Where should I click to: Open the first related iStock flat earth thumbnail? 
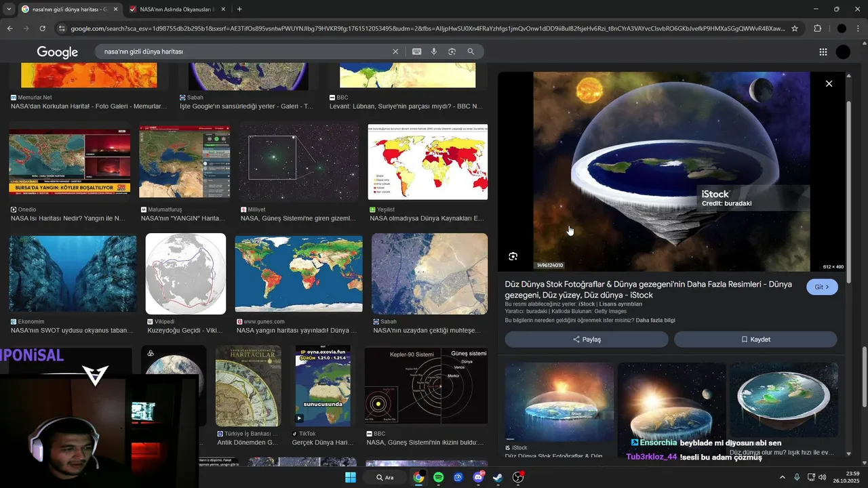click(x=559, y=402)
